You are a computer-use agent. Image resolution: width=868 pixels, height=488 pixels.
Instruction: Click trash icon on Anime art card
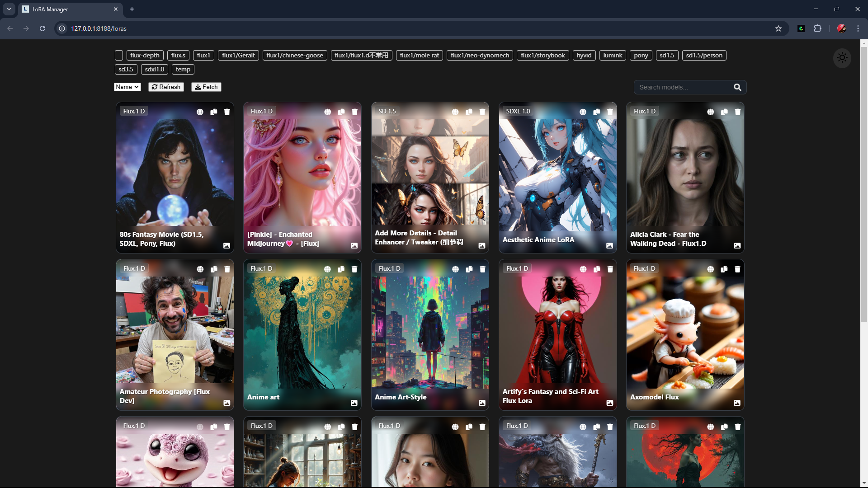(x=354, y=269)
